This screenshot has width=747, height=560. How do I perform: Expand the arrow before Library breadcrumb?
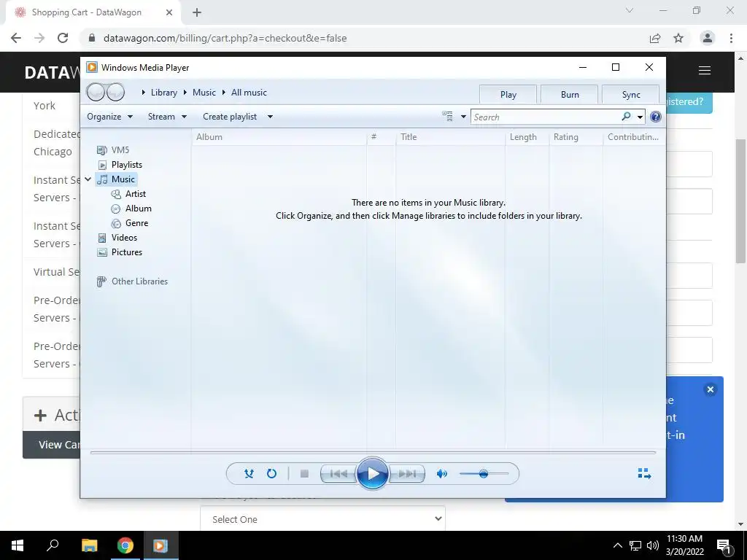coord(143,93)
